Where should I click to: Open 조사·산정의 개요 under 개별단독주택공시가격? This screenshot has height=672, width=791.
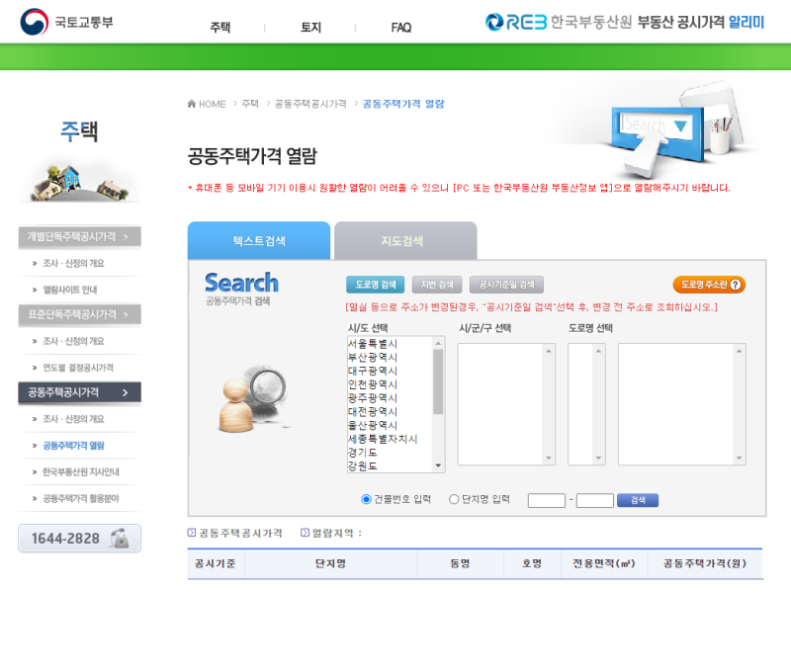pyautogui.click(x=73, y=263)
